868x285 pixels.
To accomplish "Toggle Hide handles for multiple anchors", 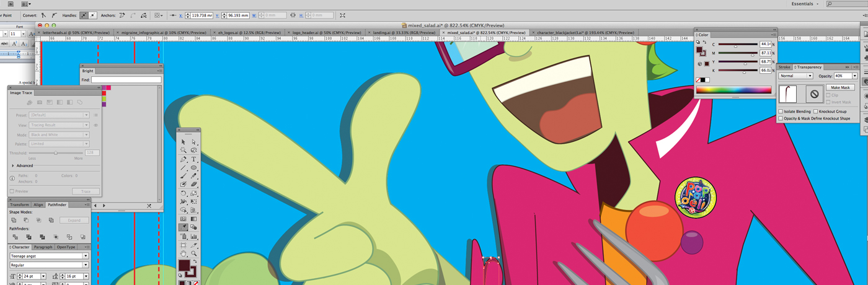I will tap(92, 15).
